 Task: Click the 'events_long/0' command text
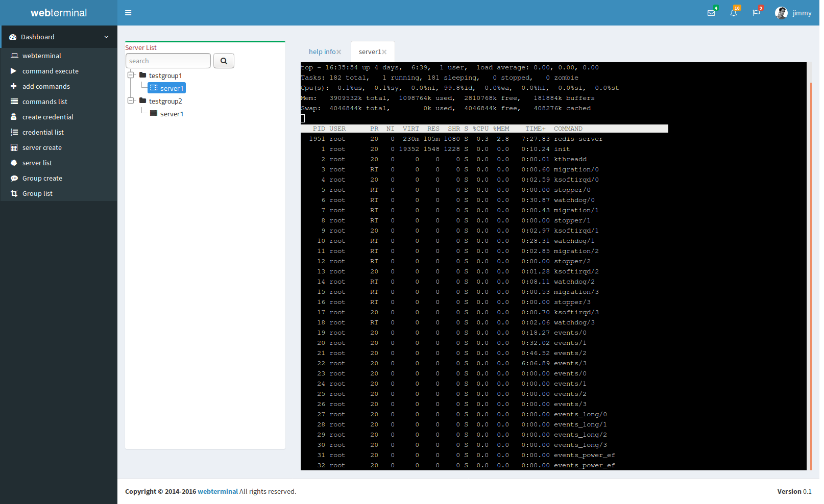coord(580,414)
